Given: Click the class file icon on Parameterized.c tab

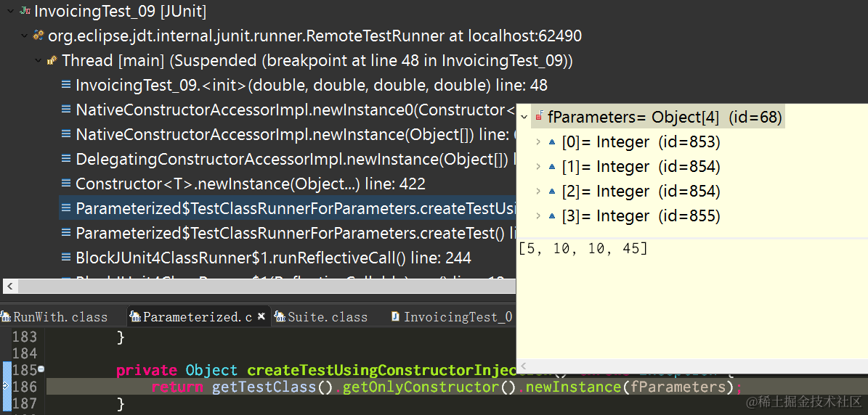Looking at the screenshot, I should pyautogui.click(x=135, y=316).
